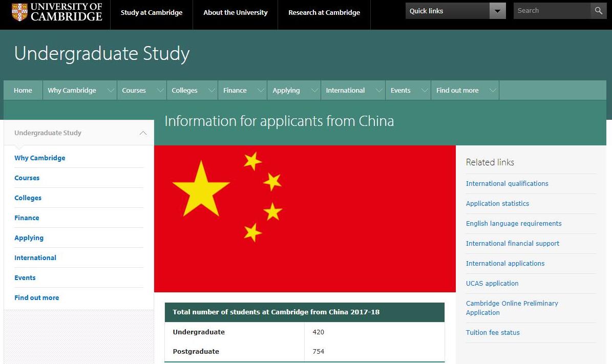Expand the Colleges navigation chevron
This screenshot has width=612, height=364.
[212, 91]
